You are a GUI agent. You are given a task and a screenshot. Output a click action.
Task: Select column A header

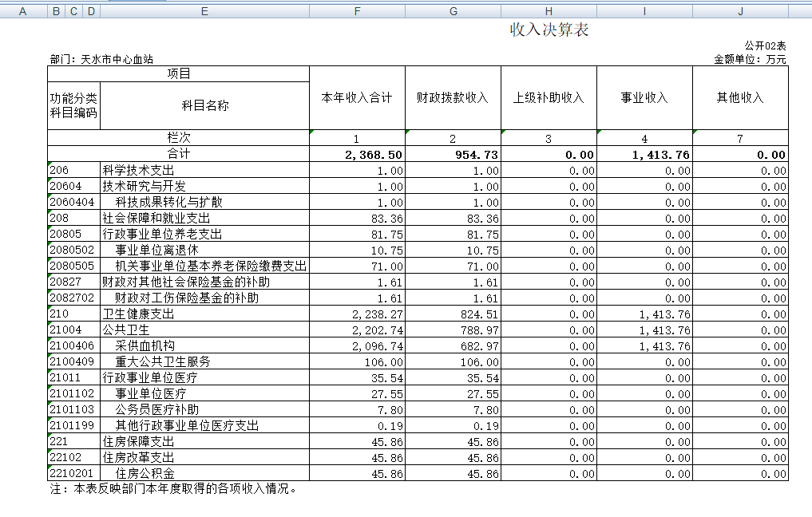point(22,11)
